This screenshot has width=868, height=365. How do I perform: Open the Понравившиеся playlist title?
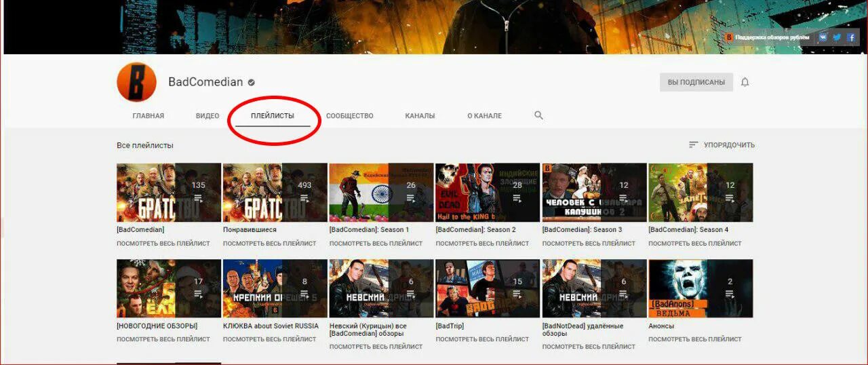pyautogui.click(x=250, y=230)
